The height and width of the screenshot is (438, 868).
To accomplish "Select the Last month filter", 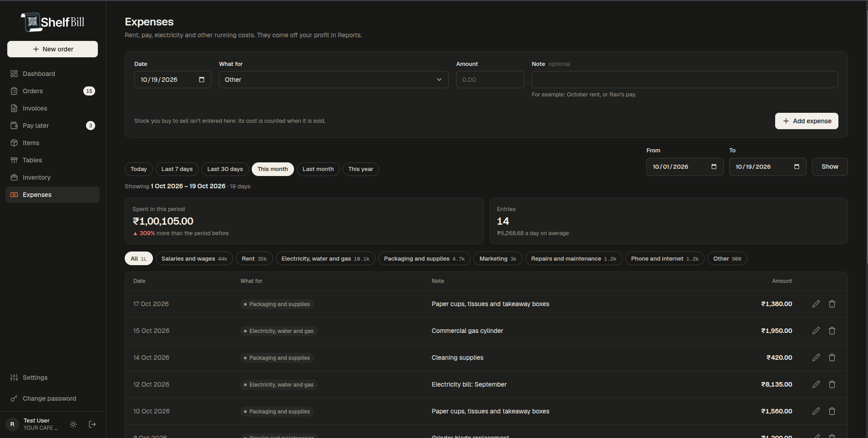I will [x=318, y=169].
